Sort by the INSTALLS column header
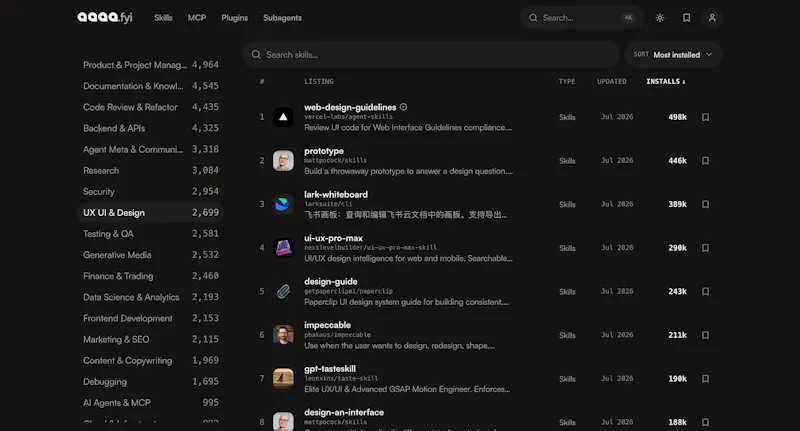 (666, 82)
